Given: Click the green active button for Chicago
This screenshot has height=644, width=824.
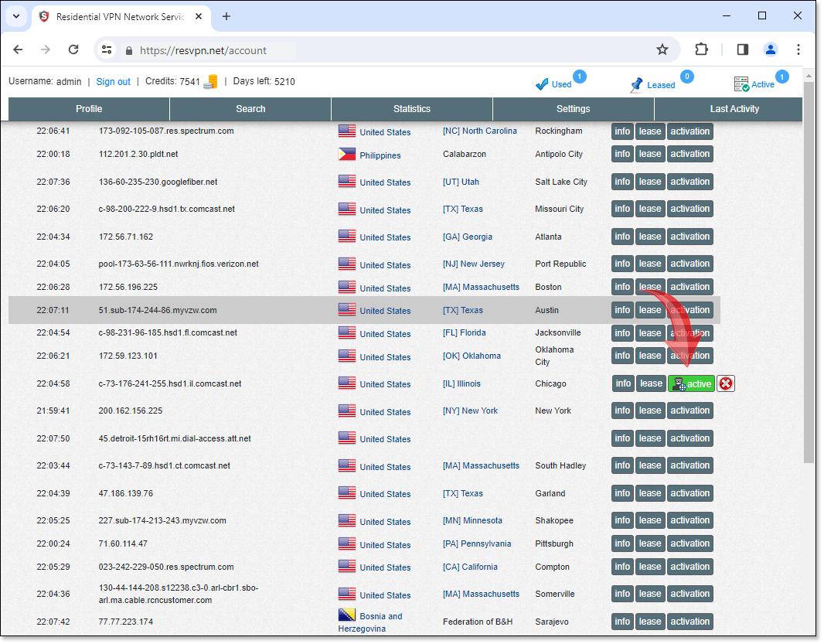Looking at the screenshot, I should pos(691,383).
